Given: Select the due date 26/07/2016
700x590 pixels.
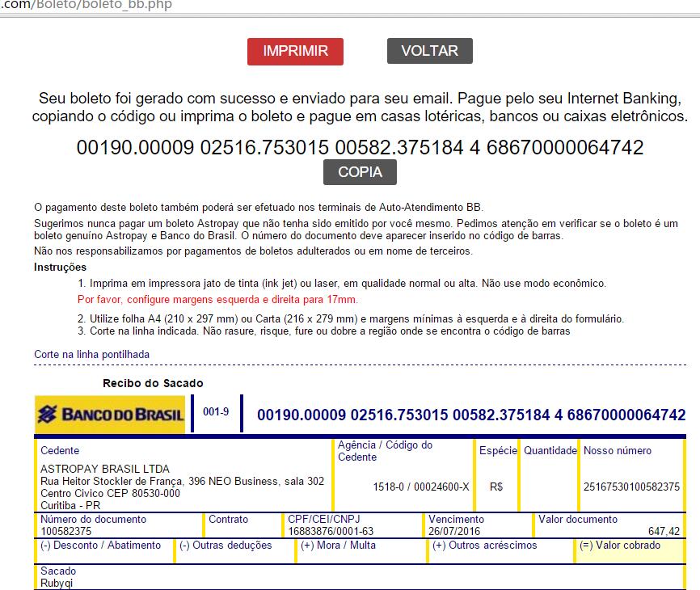Looking at the screenshot, I should click(x=454, y=531).
